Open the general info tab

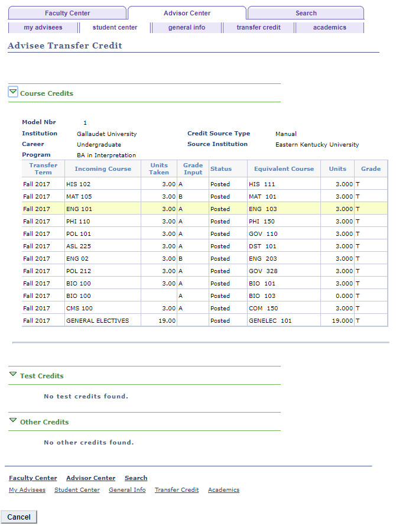tap(187, 27)
